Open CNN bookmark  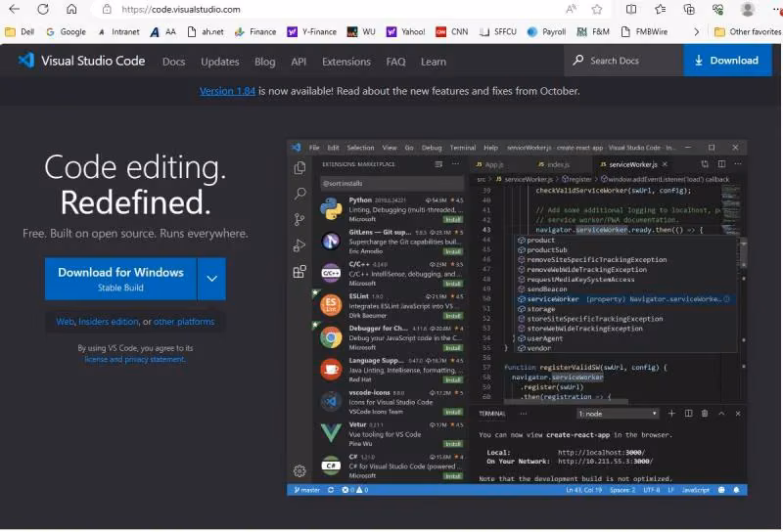pyautogui.click(x=452, y=31)
